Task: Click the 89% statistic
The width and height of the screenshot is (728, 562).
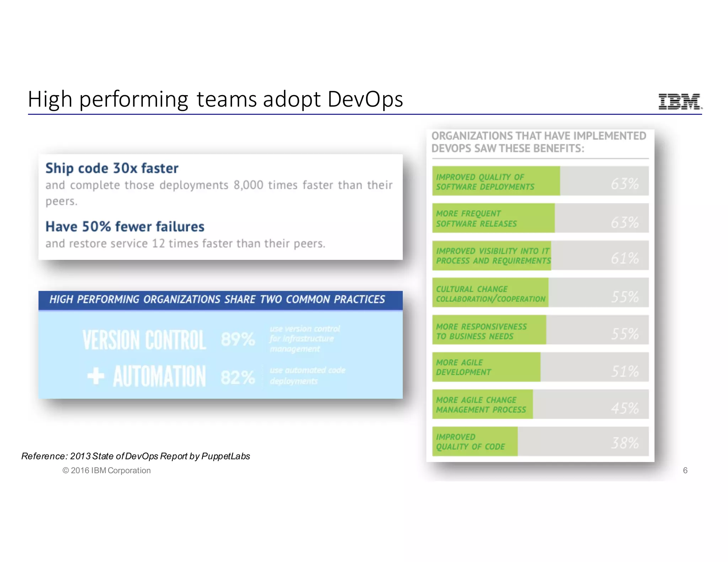Action: tap(237, 339)
